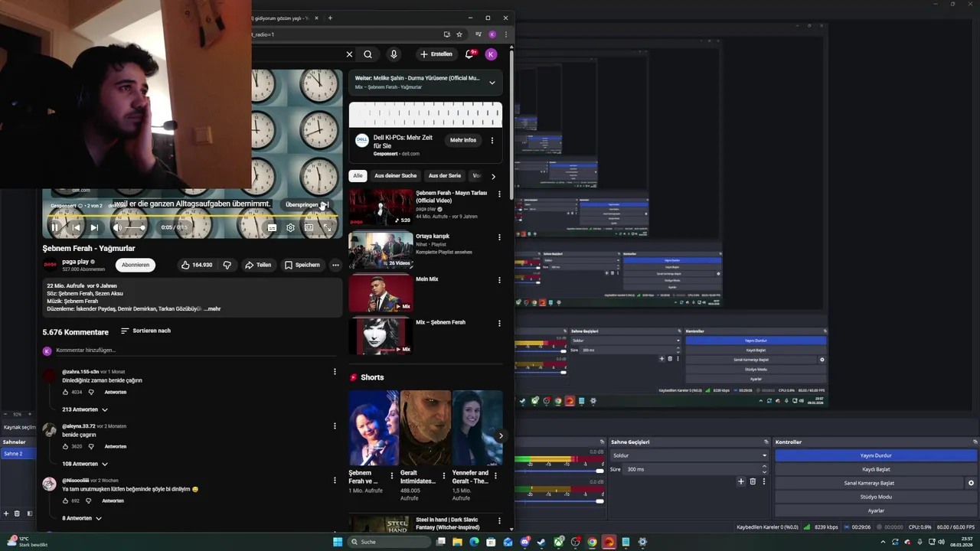This screenshot has width=980, height=551.
Task: Open OBS Ayarlar settings
Action: tap(876, 510)
